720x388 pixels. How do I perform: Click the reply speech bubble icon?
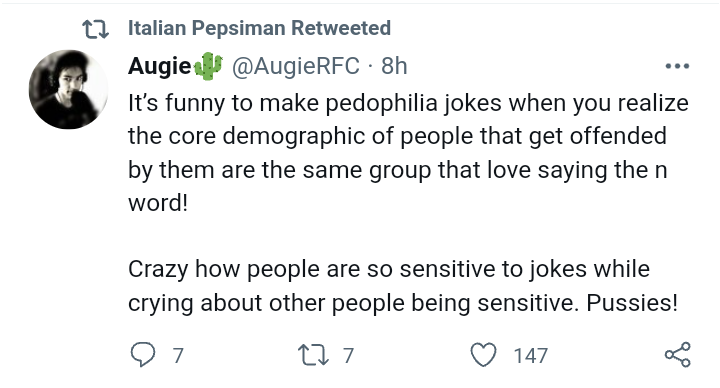pos(143,355)
